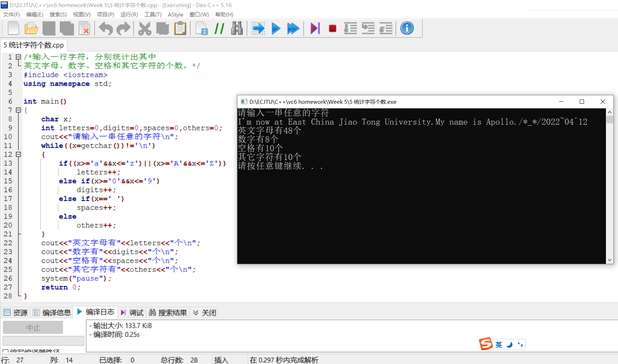Screen dimensions: 618x364
Task: Compile and run with double-arrow icon
Action: coord(293,28)
